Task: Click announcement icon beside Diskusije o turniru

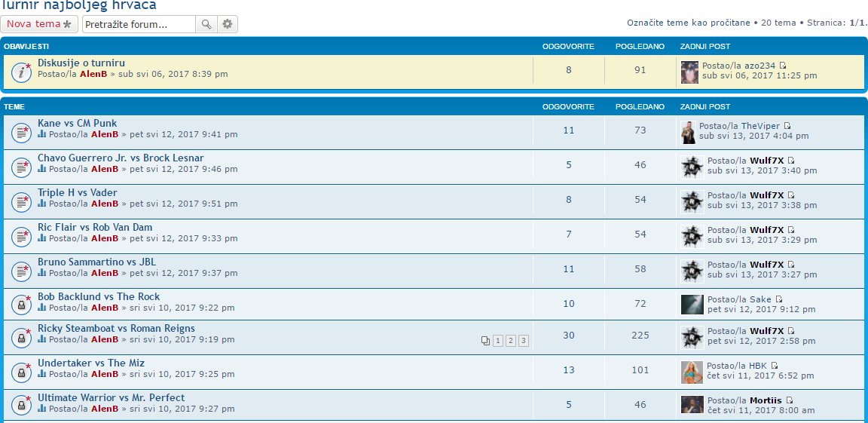Action: [x=21, y=72]
